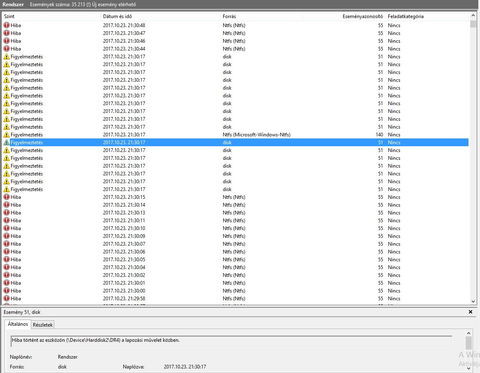Click the 'Rendszer' title in the top bar
This screenshot has height=373, width=480.
13,5
